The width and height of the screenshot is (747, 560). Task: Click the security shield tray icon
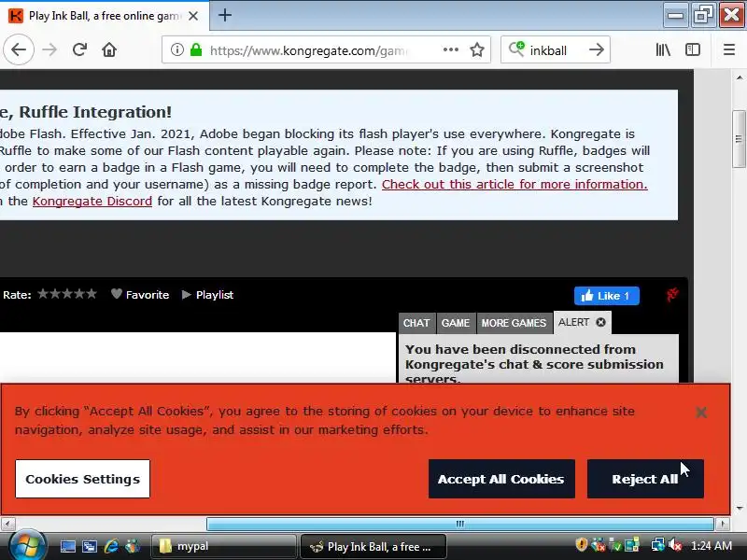581,545
